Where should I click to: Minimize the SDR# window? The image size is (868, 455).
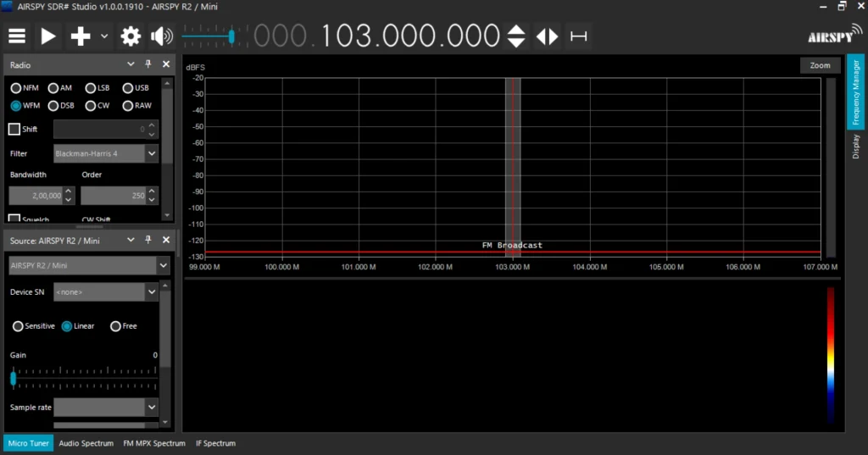[x=823, y=7]
